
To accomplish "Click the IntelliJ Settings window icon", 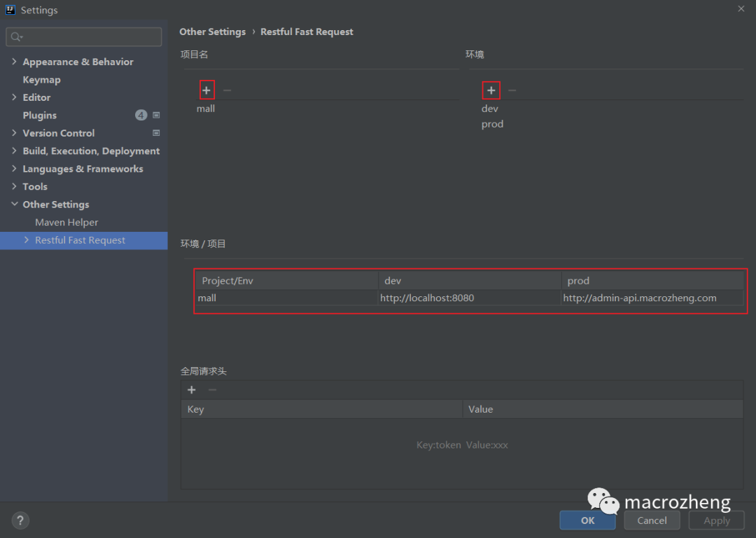I will [x=10, y=10].
